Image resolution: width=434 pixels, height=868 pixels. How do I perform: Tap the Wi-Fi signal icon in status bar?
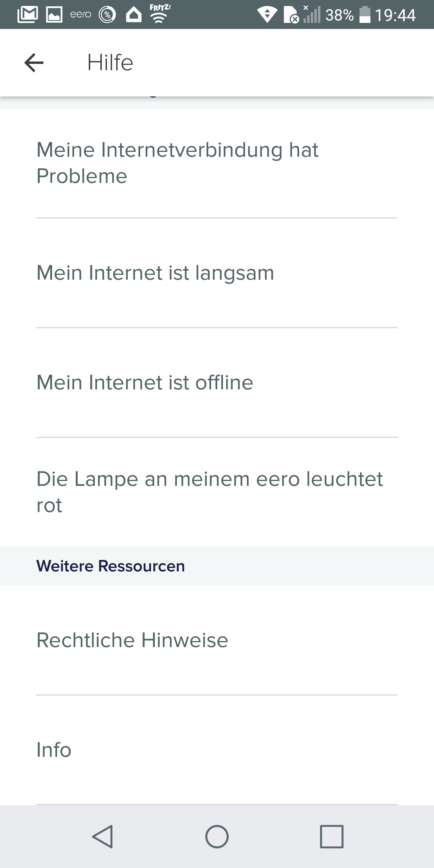coord(267,15)
